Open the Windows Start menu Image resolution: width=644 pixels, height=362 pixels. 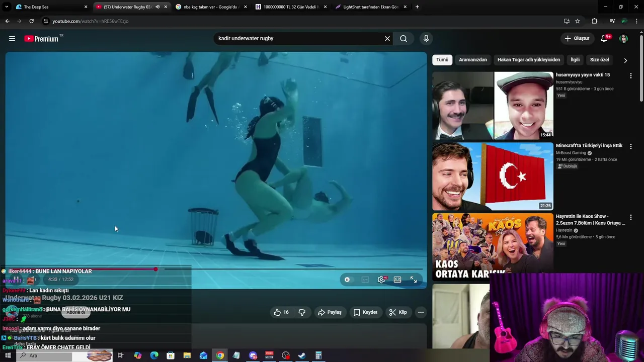click(x=8, y=355)
